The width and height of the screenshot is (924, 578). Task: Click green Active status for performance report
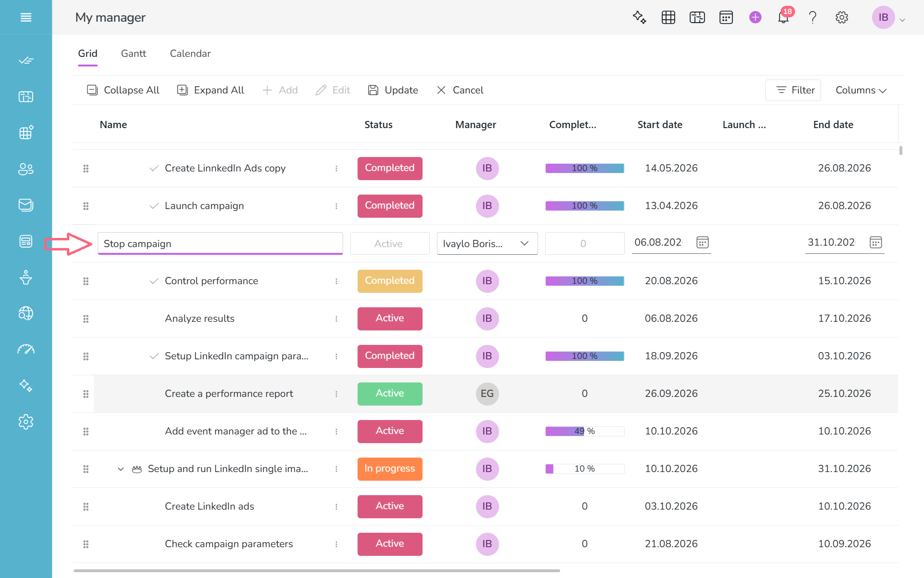click(390, 394)
